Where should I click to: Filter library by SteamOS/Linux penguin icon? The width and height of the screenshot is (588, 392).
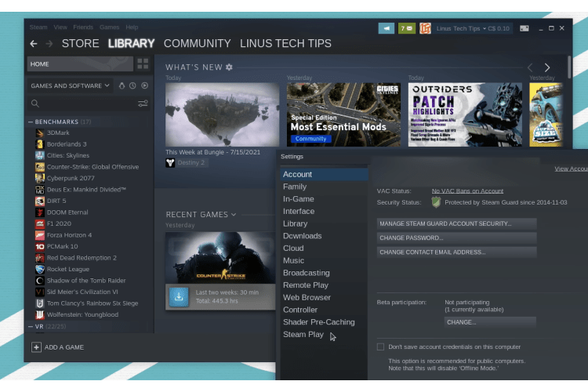pyautogui.click(x=122, y=85)
